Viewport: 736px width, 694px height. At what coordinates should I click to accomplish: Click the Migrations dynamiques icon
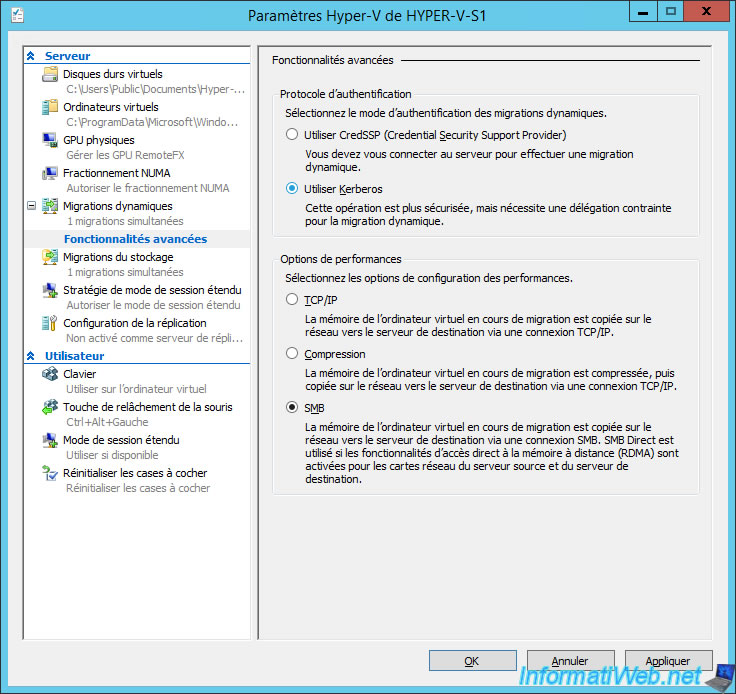[50, 206]
